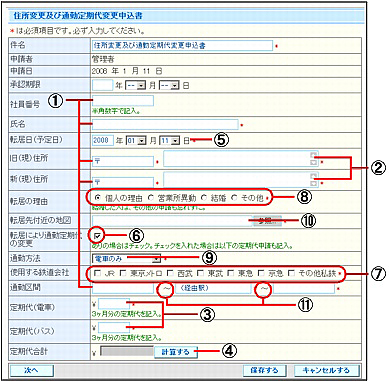Toggle the 通勤定期代の変更 checkbox
The height and width of the screenshot is (382, 389).
pos(97,236)
